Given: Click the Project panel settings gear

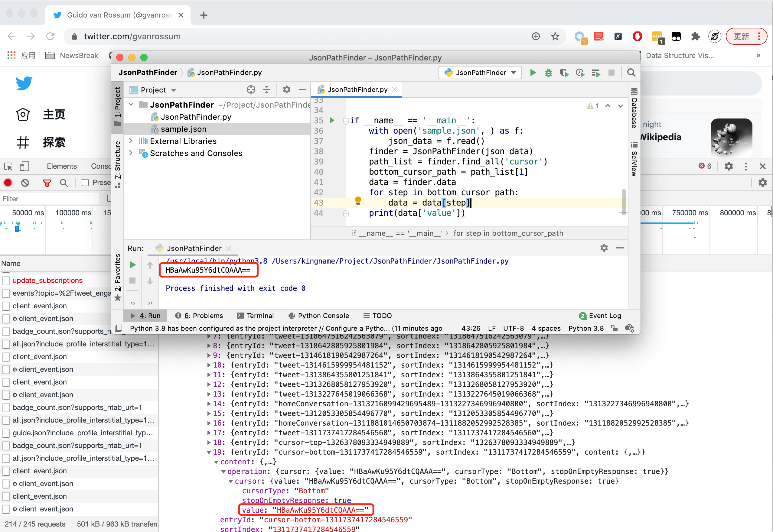Looking at the screenshot, I should tap(286, 90).
